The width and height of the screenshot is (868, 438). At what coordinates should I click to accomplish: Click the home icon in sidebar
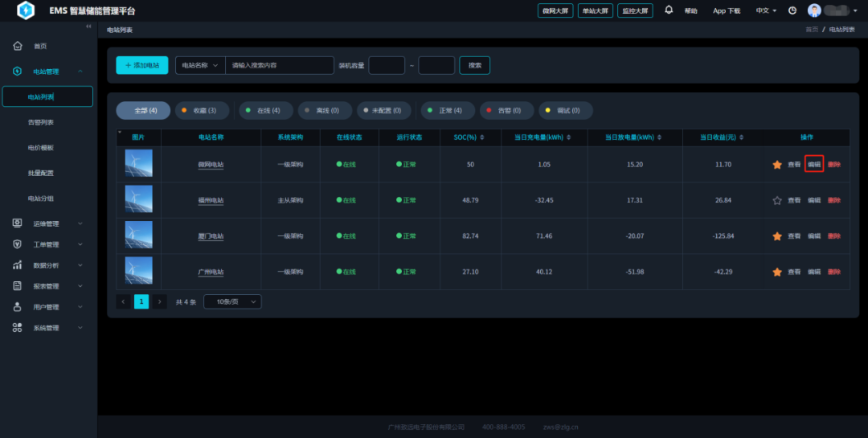(18, 46)
